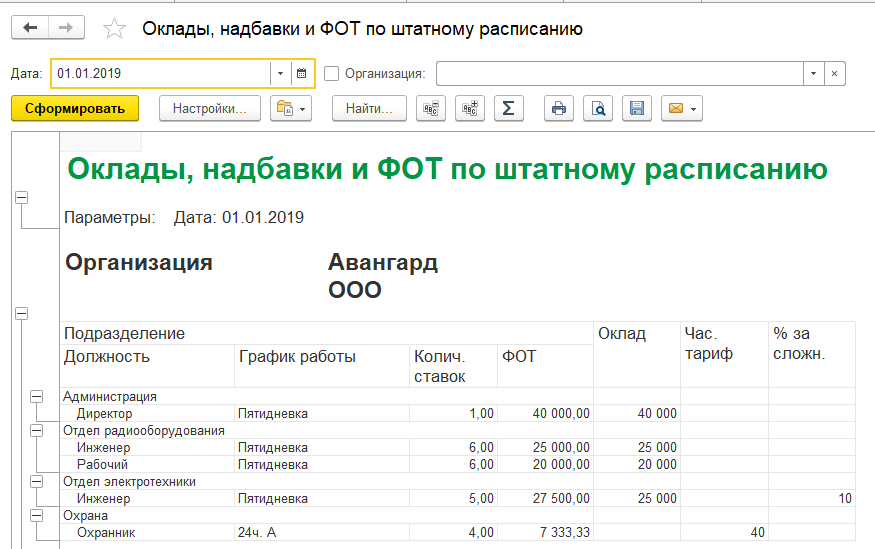
Task: Click the Сформировать button
Action: (75, 108)
